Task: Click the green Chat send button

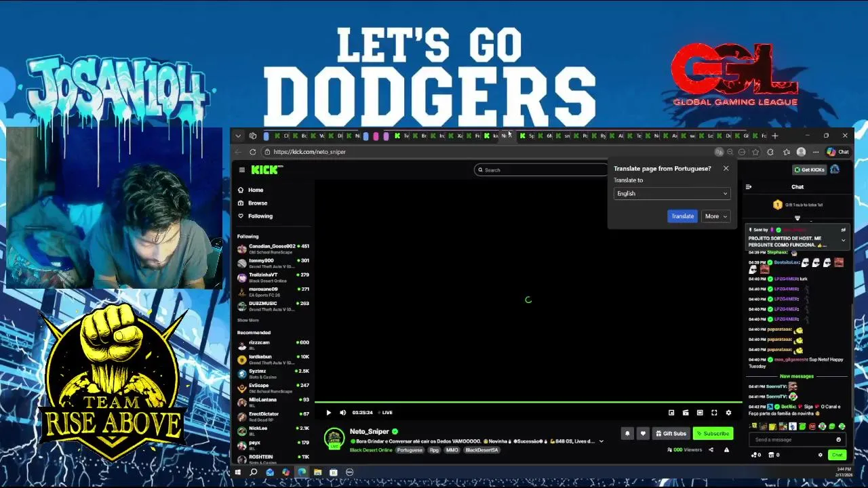Action: click(x=837, y=455)
